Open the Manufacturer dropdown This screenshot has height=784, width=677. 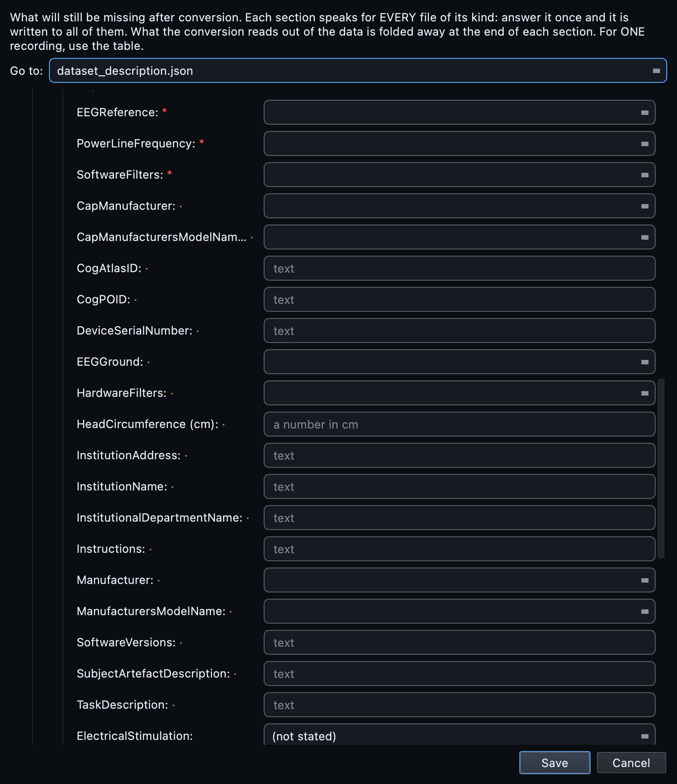[x=459, y=580]
